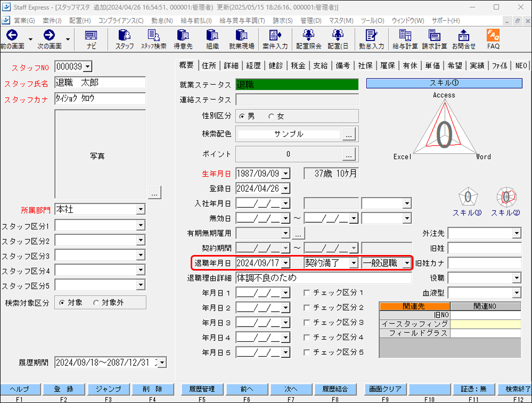Image resolution: width=532 pixels, height=403 pixels.
Task: Select 対象外 for 検索対象区分
Action: (96, 303)
